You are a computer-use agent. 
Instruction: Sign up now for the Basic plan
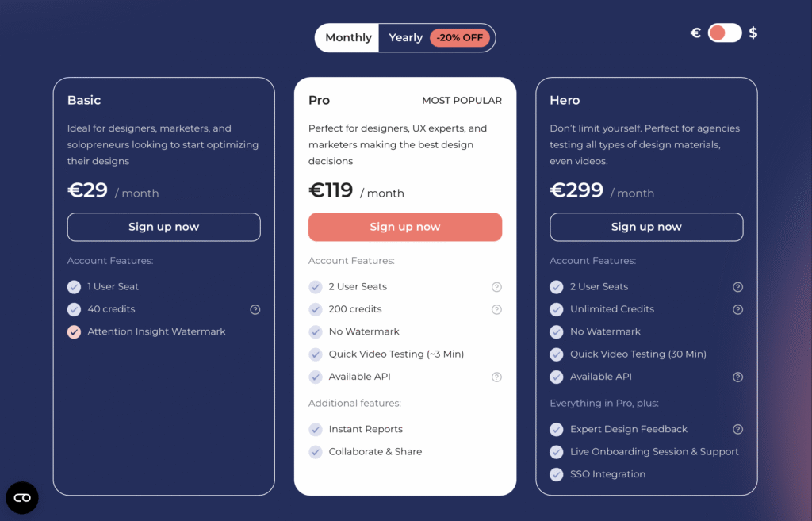click(163, 227)
